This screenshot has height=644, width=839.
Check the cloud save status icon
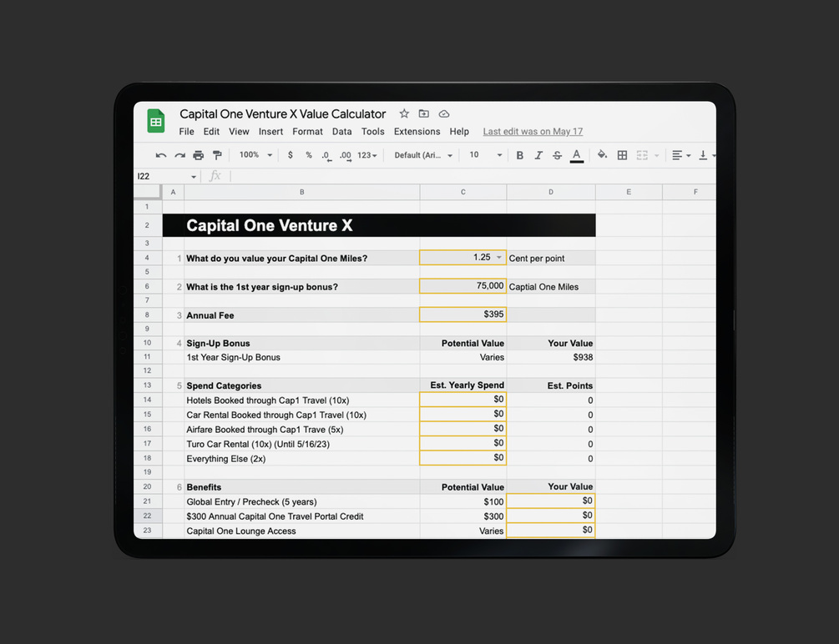pos(444,114)
